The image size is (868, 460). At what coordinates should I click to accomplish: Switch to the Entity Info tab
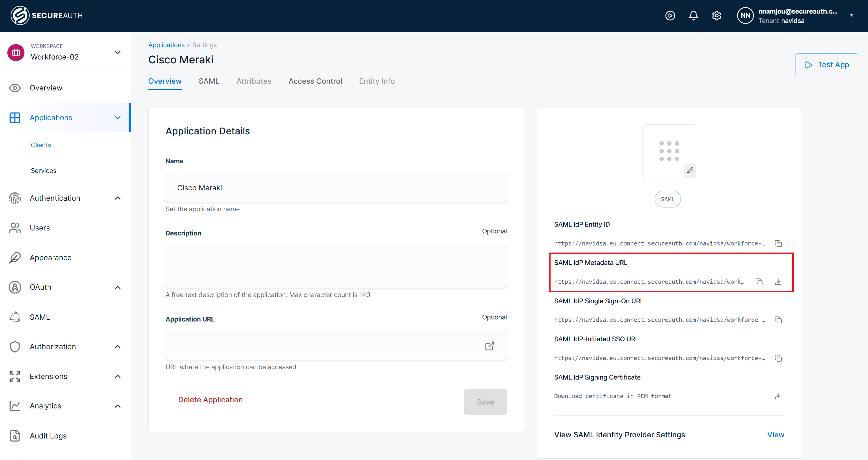pos(377,81)
